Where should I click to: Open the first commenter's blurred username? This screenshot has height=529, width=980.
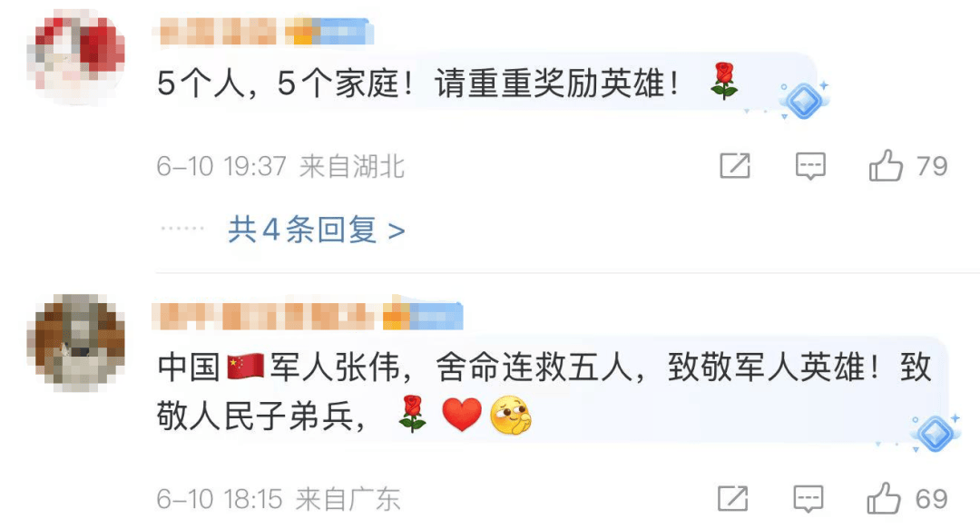218,31
